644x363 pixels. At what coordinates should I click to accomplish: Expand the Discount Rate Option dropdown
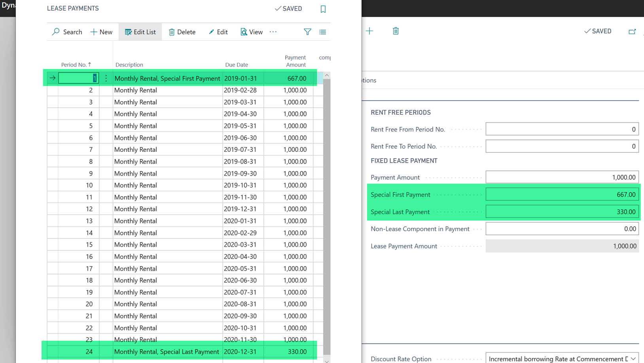click(633, 359)
